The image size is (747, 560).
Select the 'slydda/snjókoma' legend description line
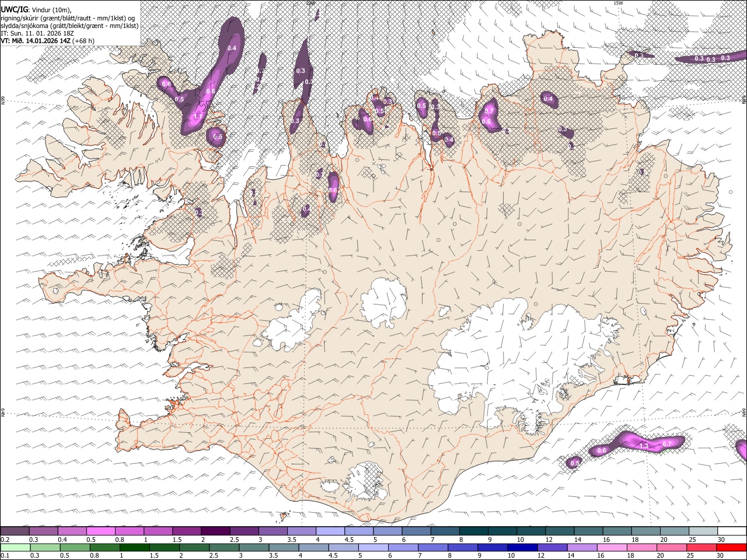click(x=69, y=26)
